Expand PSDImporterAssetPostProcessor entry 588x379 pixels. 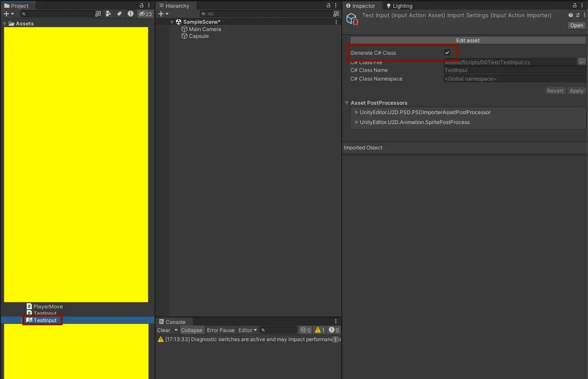pyautogui.click(x=356, y=112)
